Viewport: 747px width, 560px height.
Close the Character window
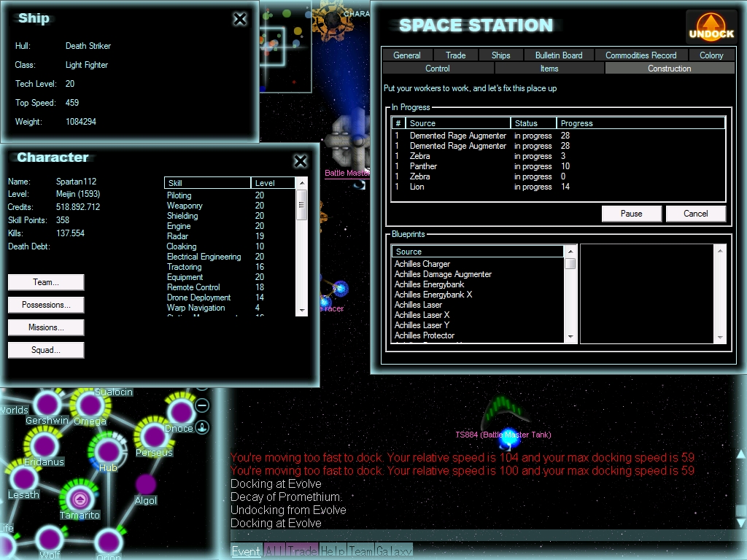(300, 161)
